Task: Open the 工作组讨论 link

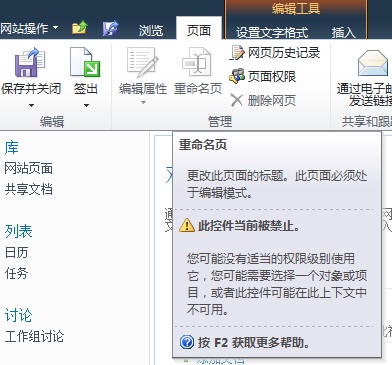Action: [34, 336]
